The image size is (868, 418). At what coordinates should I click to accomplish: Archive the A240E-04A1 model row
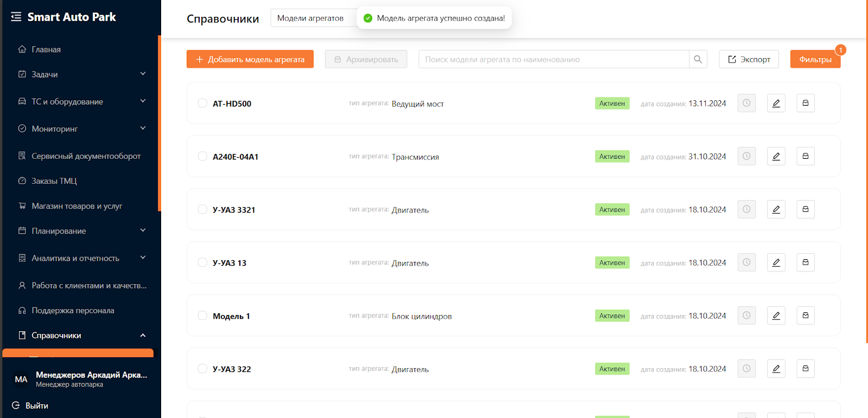(x=805, y=156)
